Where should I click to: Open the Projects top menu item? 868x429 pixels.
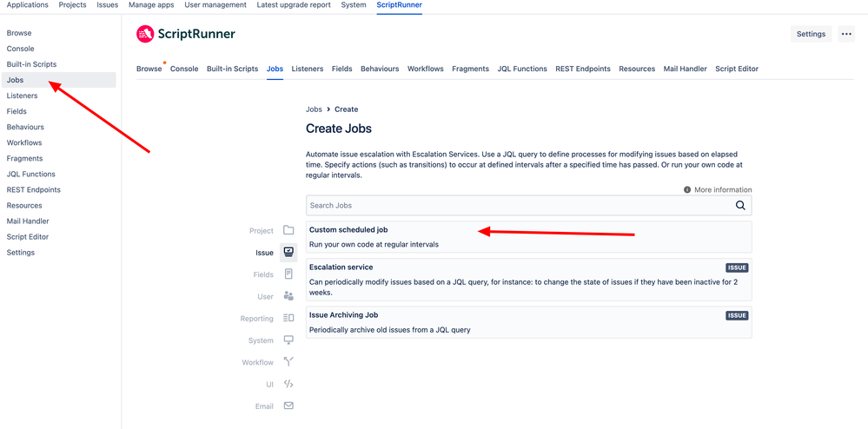[72, 5]
